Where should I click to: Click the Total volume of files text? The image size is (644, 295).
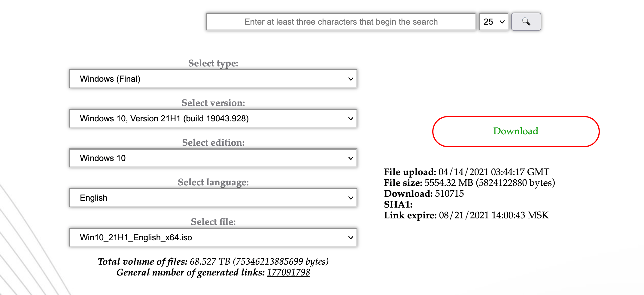pos(213,261)
